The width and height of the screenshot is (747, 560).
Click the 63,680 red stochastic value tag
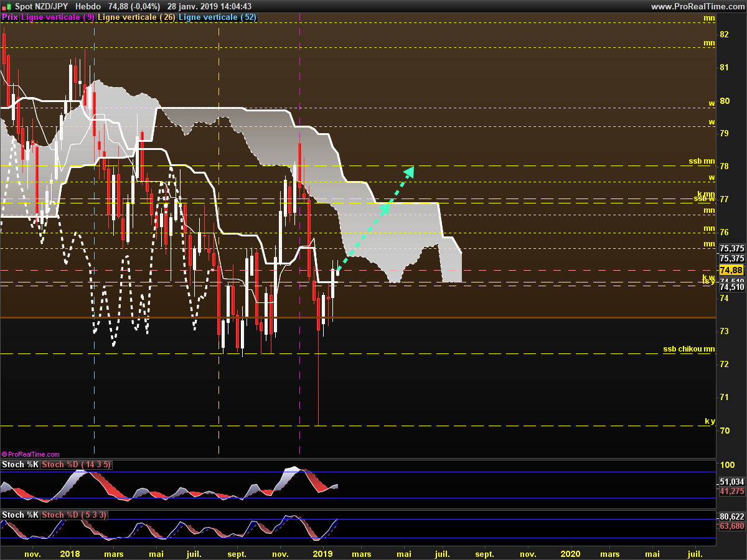[x=731, y=526]
